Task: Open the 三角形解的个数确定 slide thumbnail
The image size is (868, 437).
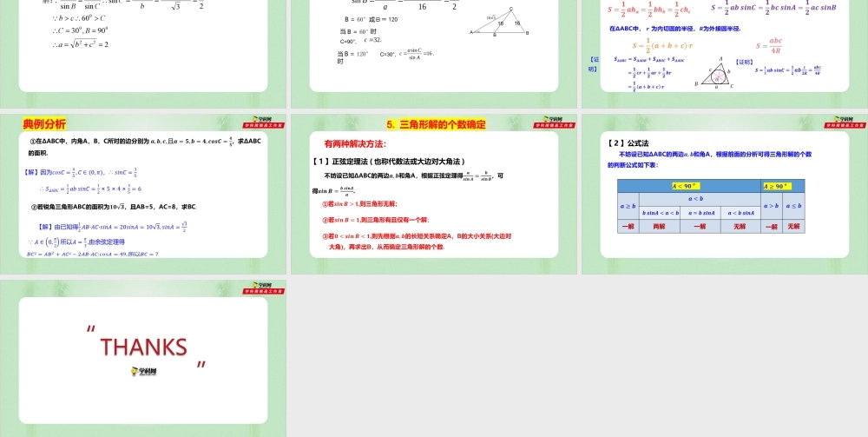Action: (434, 194)
